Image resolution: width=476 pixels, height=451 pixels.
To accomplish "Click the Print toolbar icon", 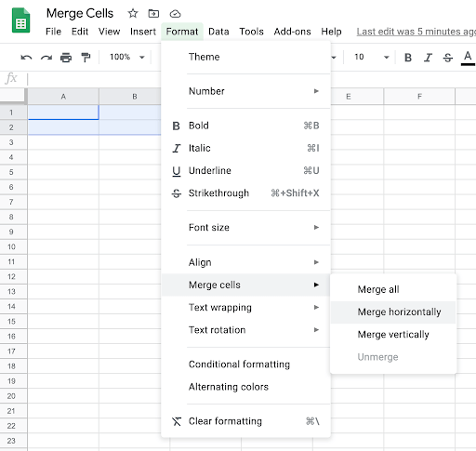I will [x=66, y=58].
